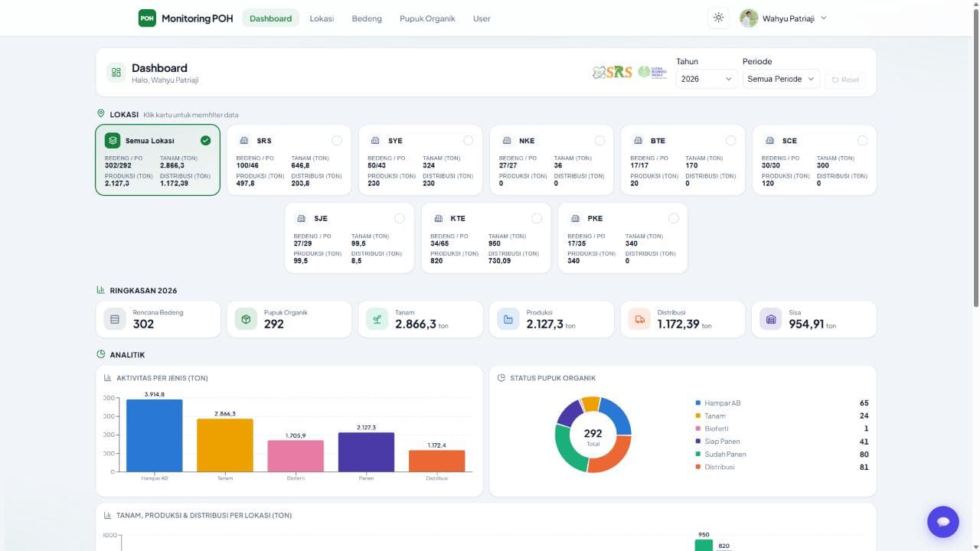The image size is (980, 551).
Task: Select the SYE location radio button
Action: coord(468,141)
